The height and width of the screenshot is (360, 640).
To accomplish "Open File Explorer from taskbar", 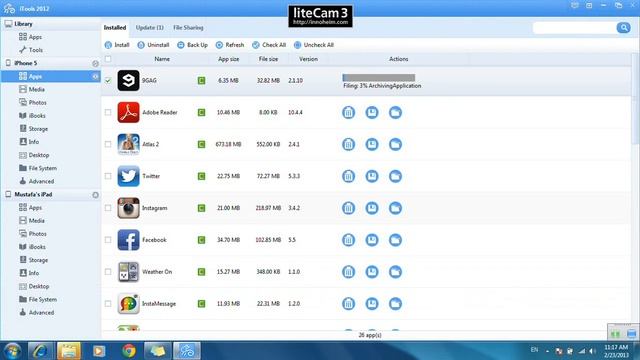I will [69, 351].
